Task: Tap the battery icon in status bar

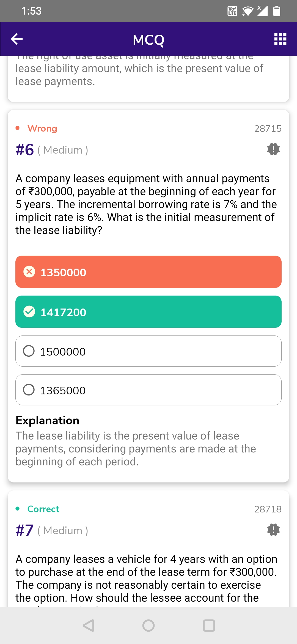Action: point(277,11)
